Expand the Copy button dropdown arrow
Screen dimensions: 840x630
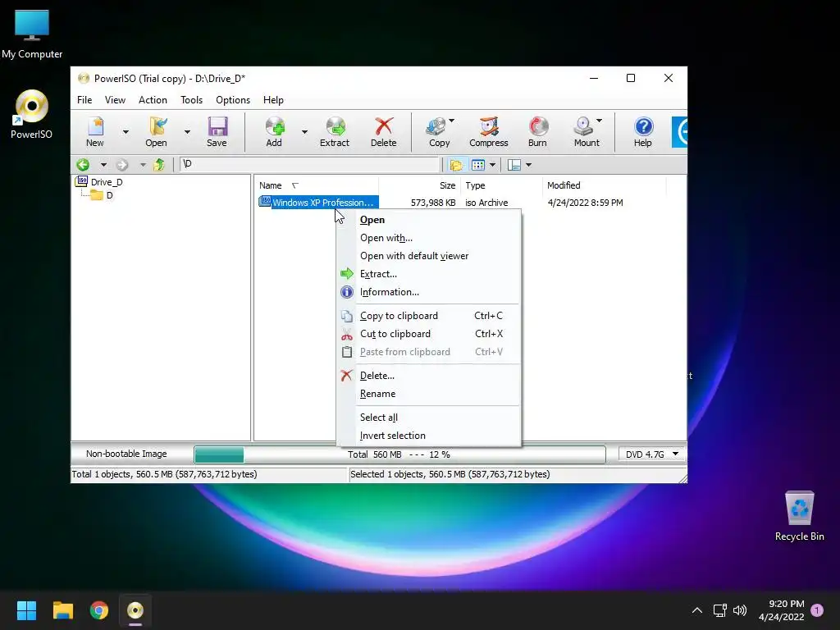pos(452,121)
